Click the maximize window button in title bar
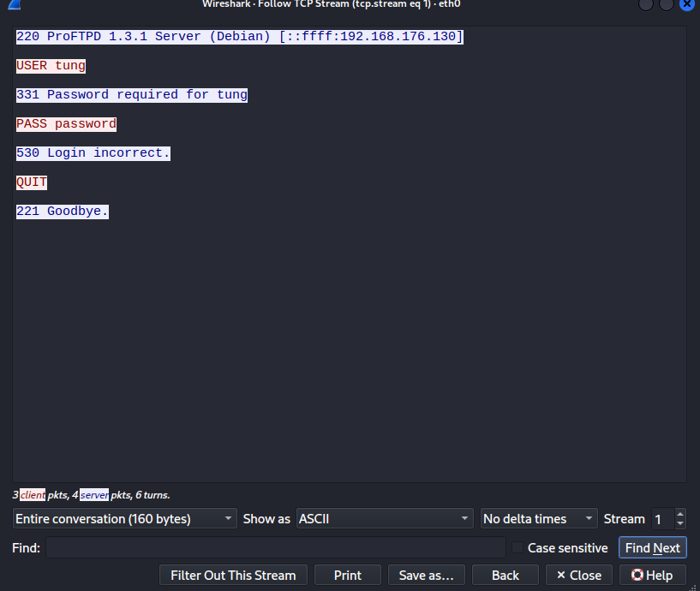The height and width of the screenshot is (591, 700). (x=666, y=4)
